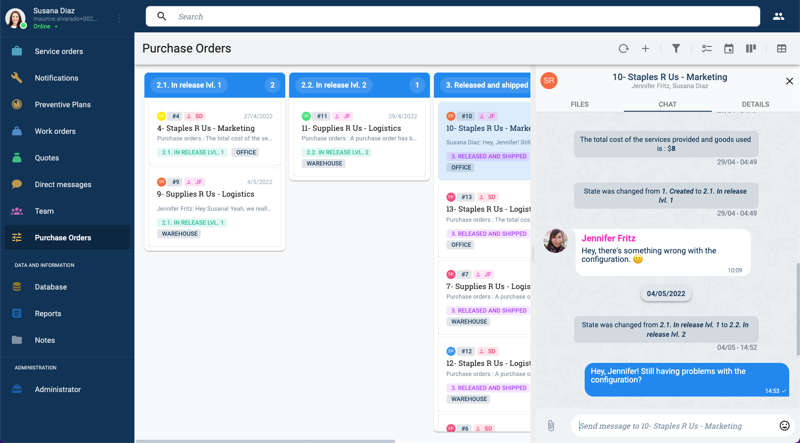Image resolution: width=800 pixels, height=443 pixels.
Task: Click the 2.1. In release lvl. 1 column header
Action: pyautogui.click(x=215, y=85)
